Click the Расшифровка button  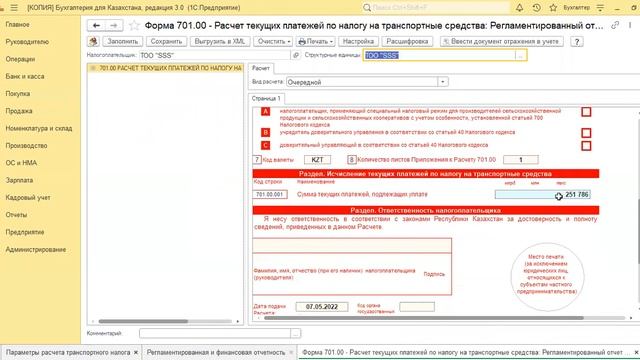point(407,41)
